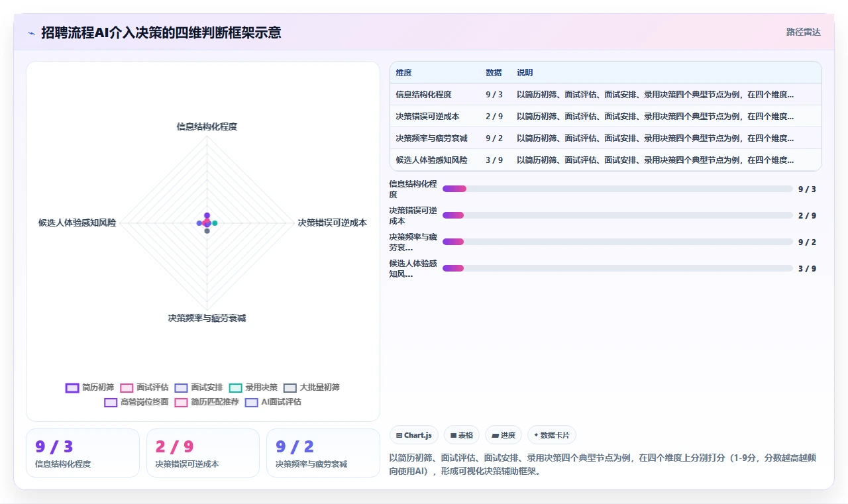848x504 pixels.
Task: Click the description cell in the 候选人体验感知风险 row
Action: point(655,160)
